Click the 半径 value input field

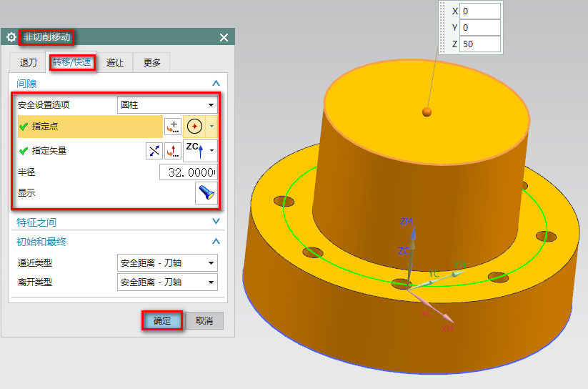tap(188, 172)
